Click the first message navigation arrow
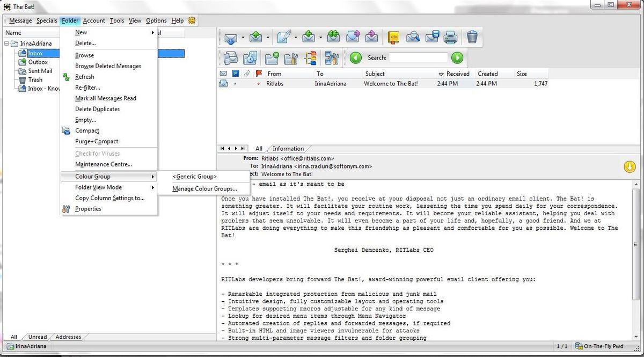 click(223, 149)
